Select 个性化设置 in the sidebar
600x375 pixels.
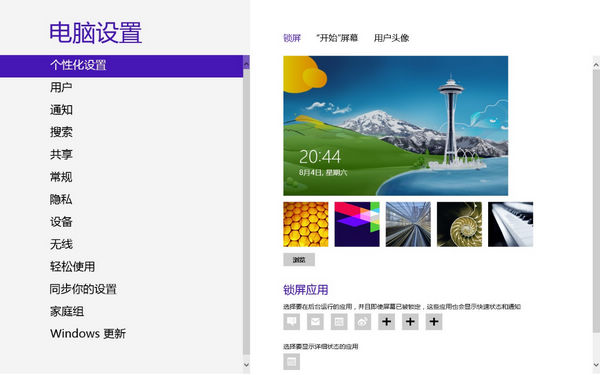click(121, 66)
